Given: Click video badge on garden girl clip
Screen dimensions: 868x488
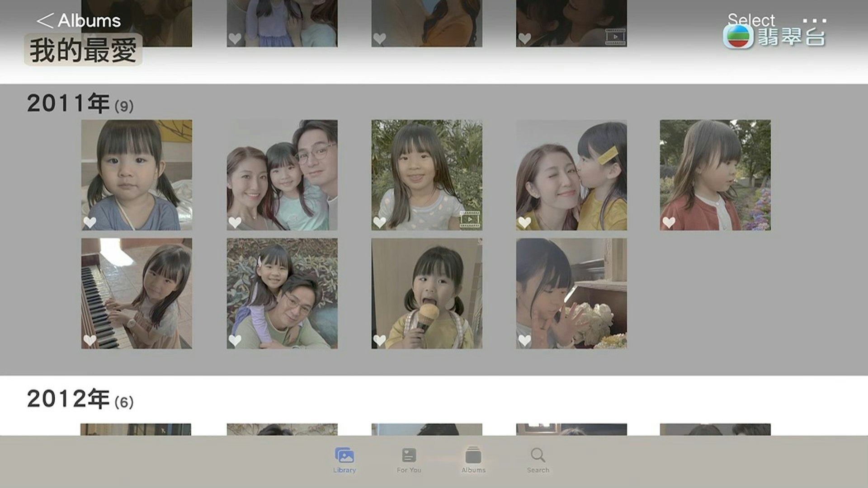Looking at the screenshot, I should (470, 219).
